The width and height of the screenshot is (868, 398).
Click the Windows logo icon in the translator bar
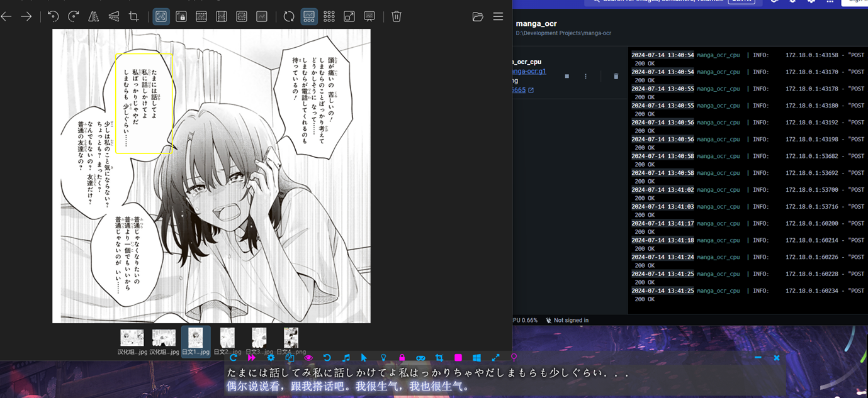pyautogui.click(x=476, y=358)
